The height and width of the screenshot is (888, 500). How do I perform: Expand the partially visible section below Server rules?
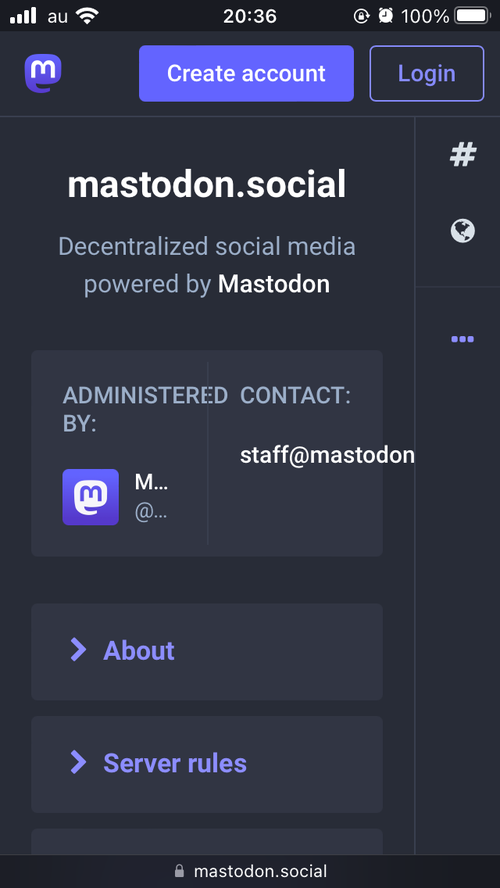click(x=207, y=842)
